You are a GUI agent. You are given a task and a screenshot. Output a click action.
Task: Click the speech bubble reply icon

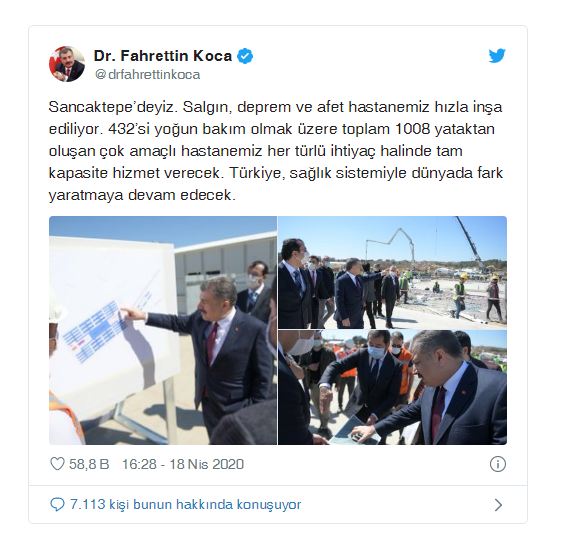pos(57,504)
